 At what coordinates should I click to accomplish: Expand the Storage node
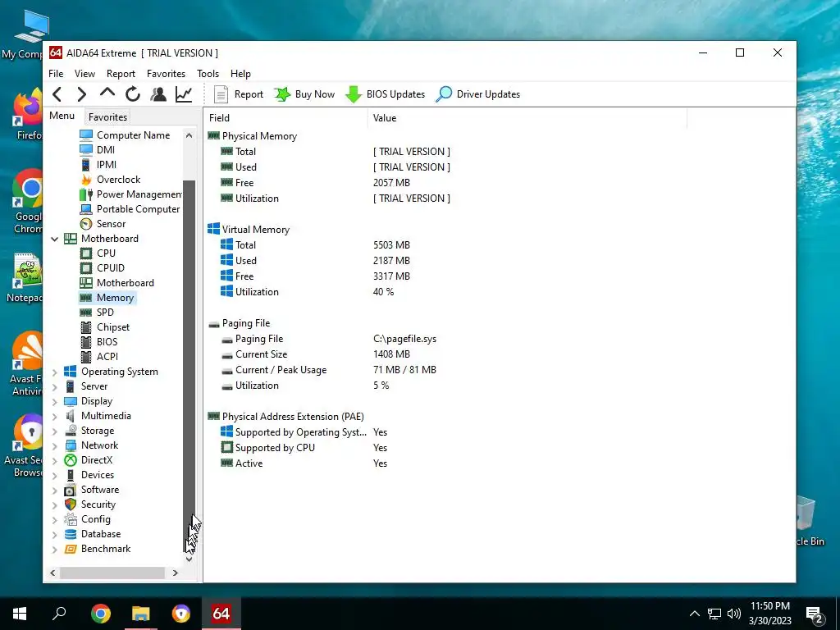pos(55,431)
